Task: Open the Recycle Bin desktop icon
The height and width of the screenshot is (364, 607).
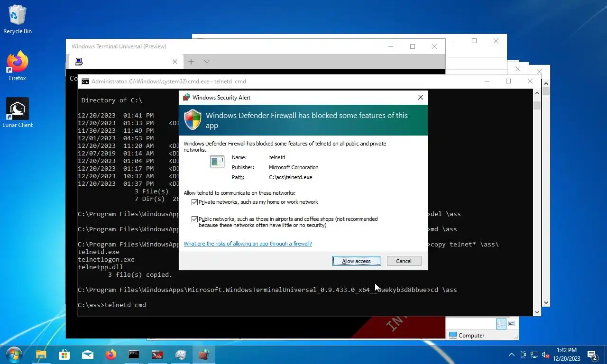Action: tap(18, 20)
